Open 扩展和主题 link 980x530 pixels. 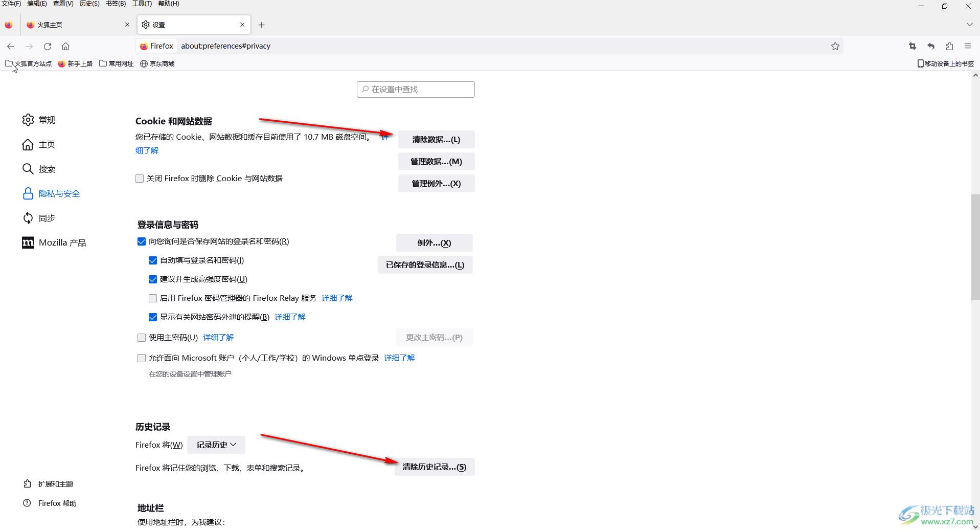(x=48, y=484)
